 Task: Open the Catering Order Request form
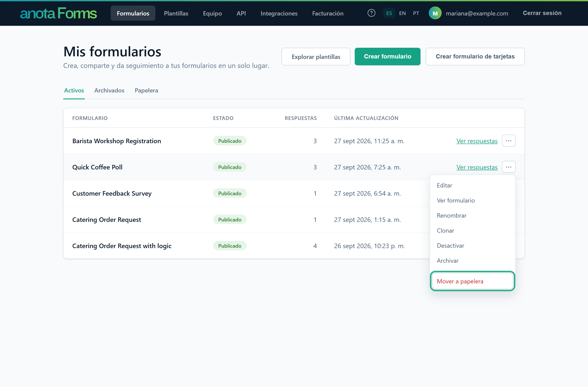click(x=107, y=220)
